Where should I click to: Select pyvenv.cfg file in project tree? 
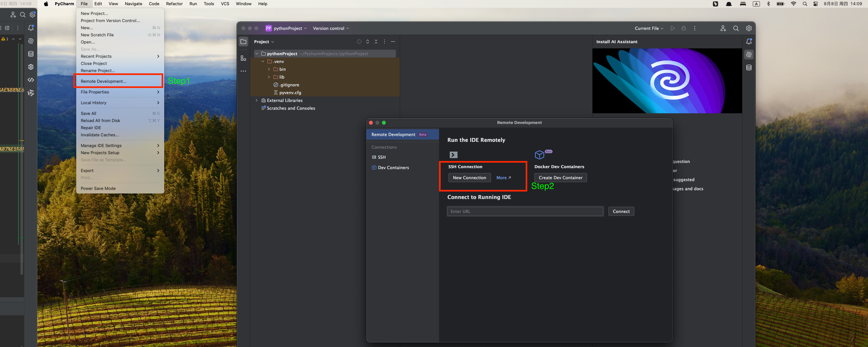point(290,93)
